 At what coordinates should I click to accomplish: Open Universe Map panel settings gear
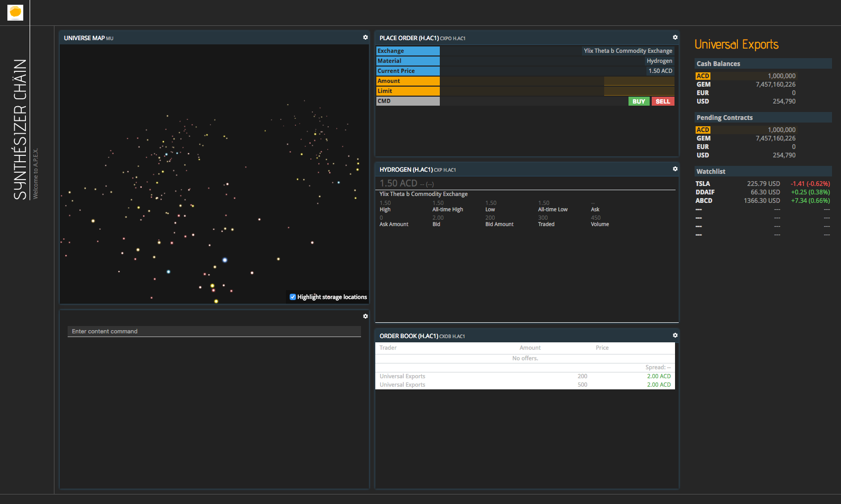click(x=365, y=38)
